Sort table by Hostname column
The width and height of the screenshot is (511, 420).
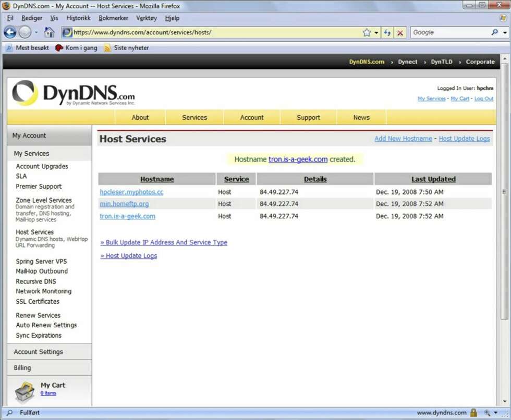click(157, 179)
